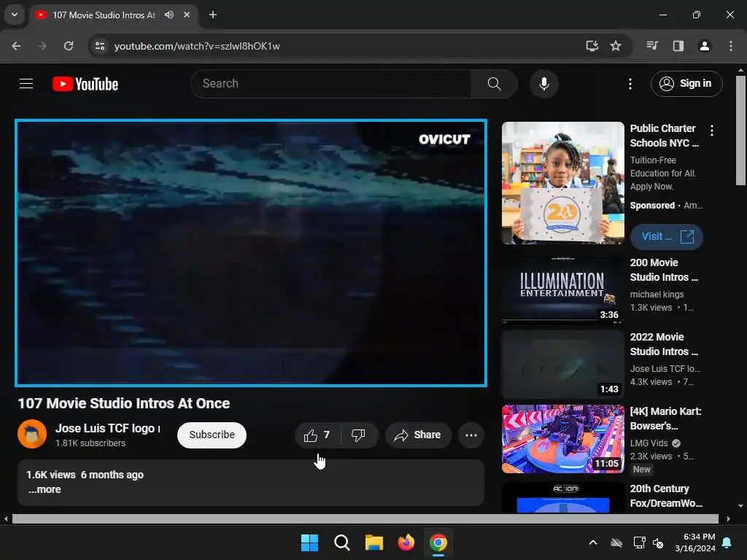
Task: Open the YouTube guide hamburger menu
Action: point(26,84)
